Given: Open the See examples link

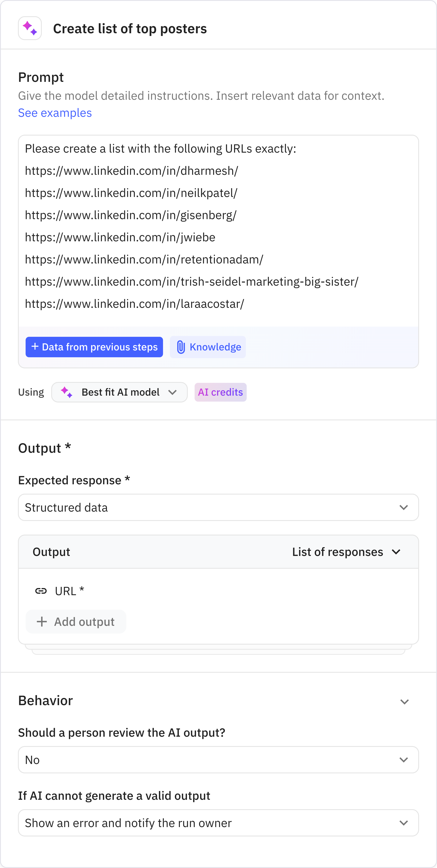Looking at the screenshot, I should (55, 113).
